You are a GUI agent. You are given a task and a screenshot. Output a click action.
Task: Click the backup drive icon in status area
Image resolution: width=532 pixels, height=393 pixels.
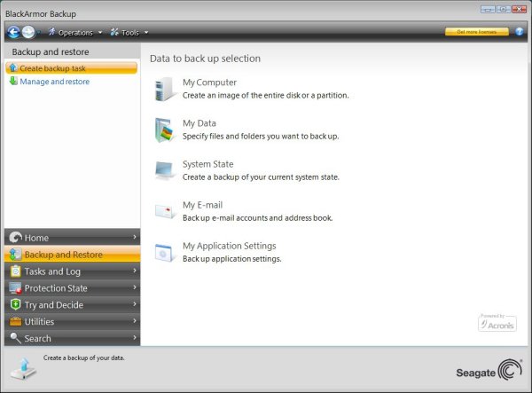pos(23,369)
